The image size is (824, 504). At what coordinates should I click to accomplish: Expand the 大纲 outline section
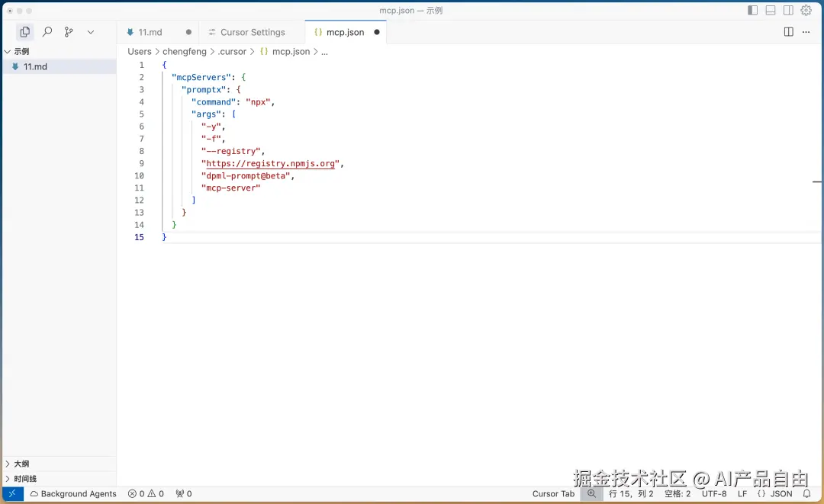click(59, 464)
